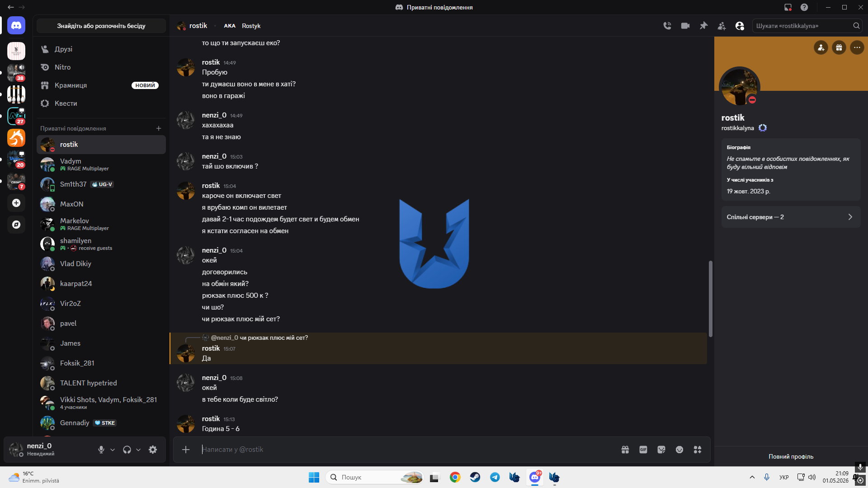Viewport: 868px width, 488px height.
Task: Toggle headphones deafen in user panel
Action: (x=127, y=450)
